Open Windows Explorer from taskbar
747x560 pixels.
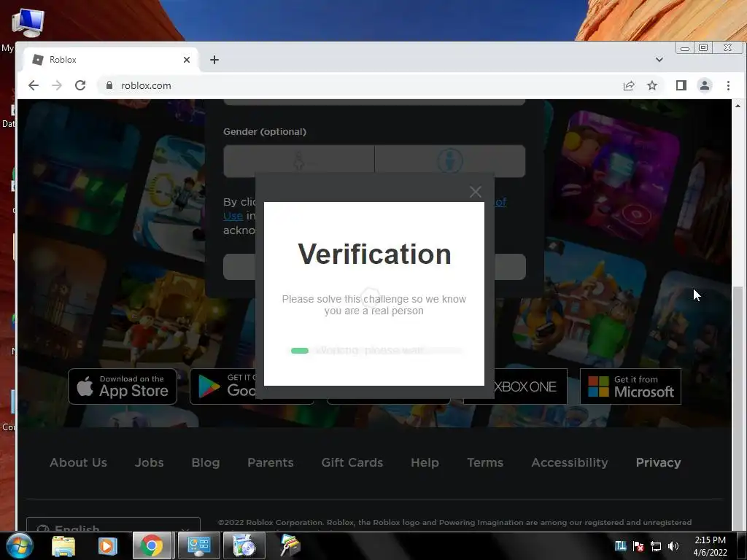coord(63,546)
